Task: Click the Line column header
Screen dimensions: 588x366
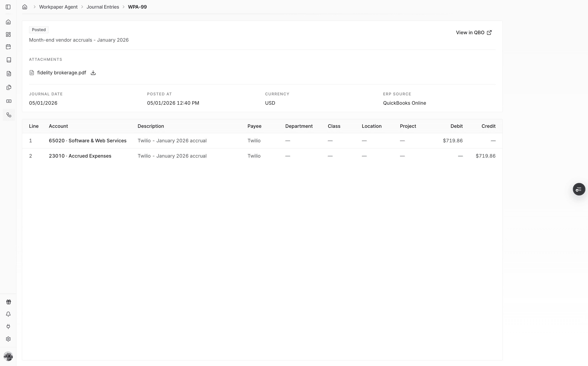Action: 34,126
